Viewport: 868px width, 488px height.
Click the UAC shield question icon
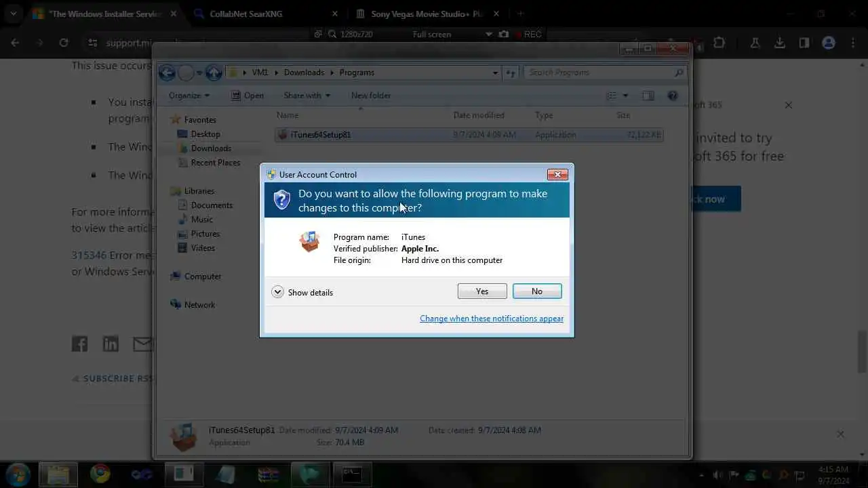(282, 200)
